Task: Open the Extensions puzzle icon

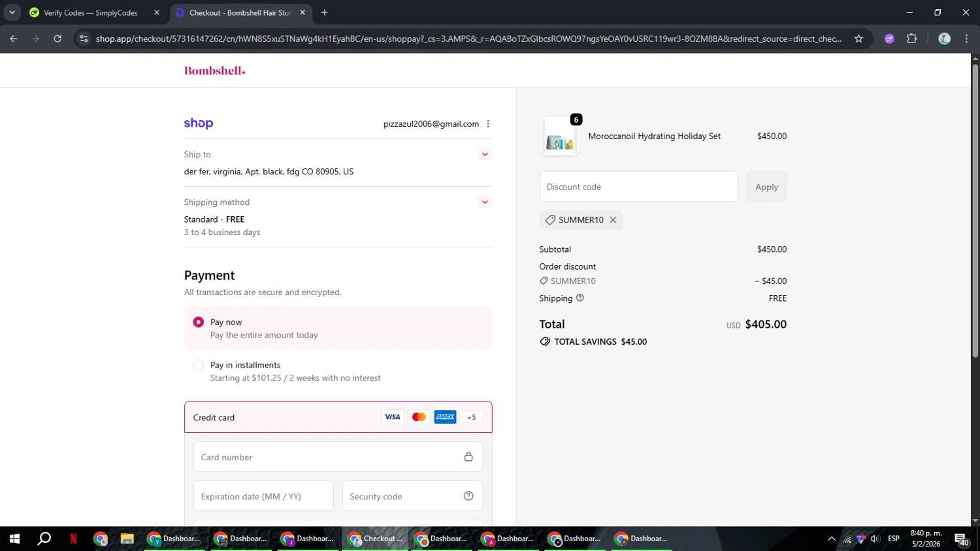Action: [912, 39]
